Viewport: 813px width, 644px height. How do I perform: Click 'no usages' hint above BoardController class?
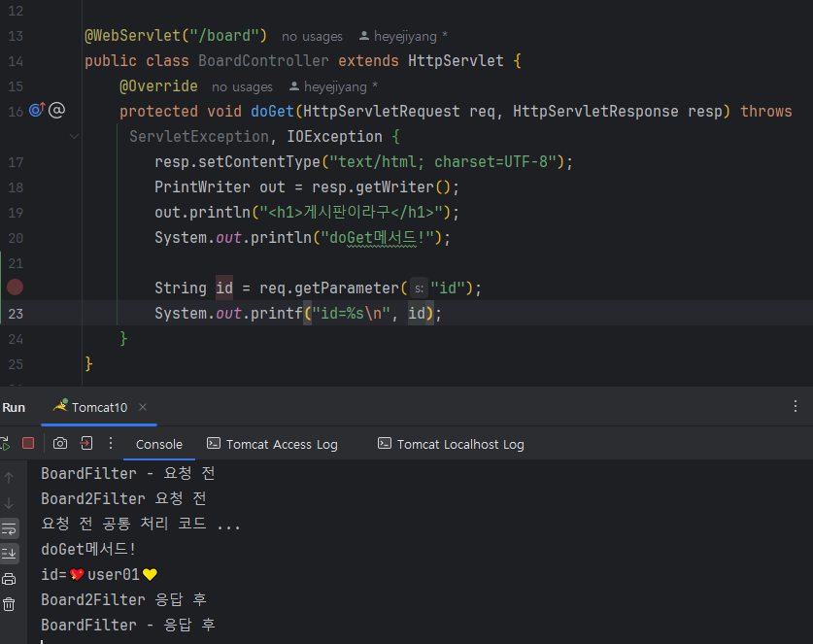312,36
